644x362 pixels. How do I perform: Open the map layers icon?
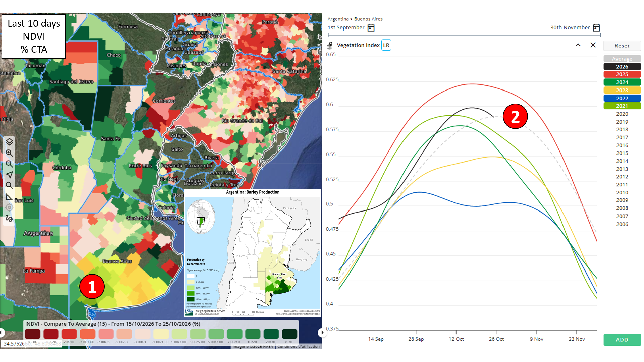click(x=9, y=142)
